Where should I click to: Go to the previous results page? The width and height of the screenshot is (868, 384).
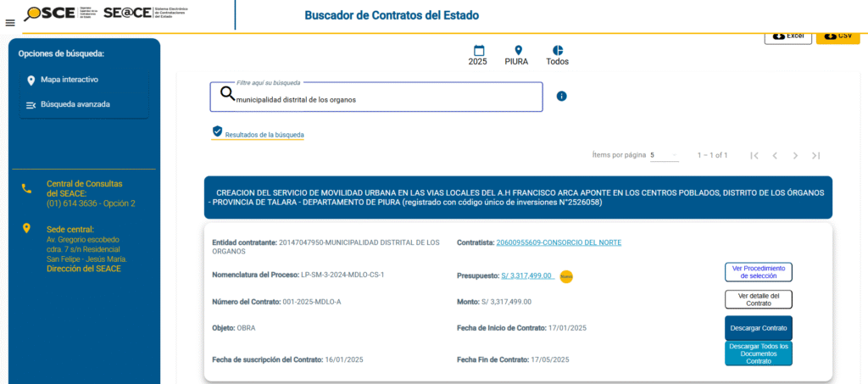click(775, 155)
